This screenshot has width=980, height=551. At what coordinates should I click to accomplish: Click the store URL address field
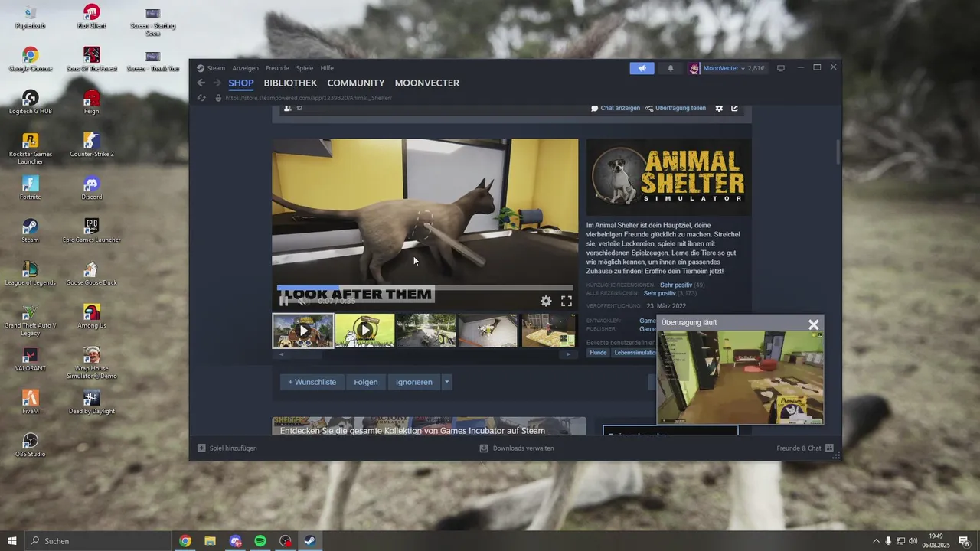308,98
